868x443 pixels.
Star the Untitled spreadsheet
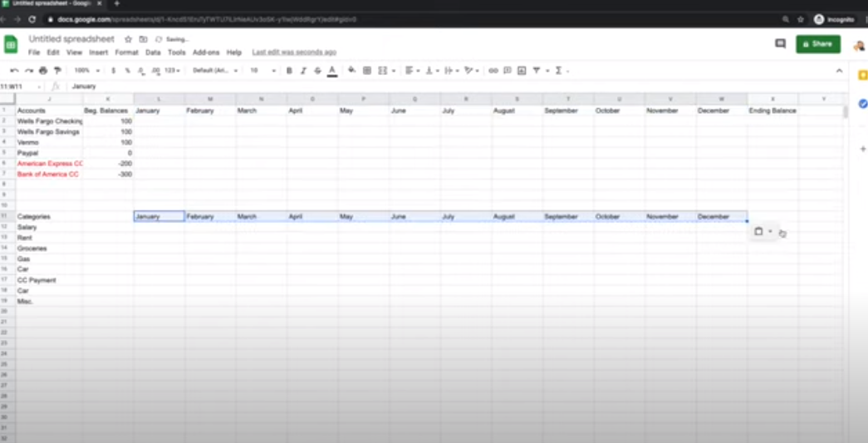pyautogui.click(x=129, y=39)
